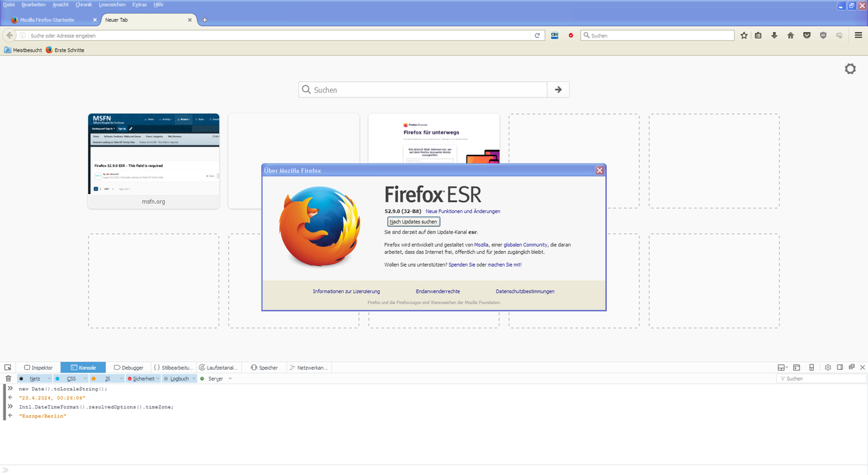This screenshot has width=868, height=475.
Task: Reload the page with the refresh icon
Action: 537,35
